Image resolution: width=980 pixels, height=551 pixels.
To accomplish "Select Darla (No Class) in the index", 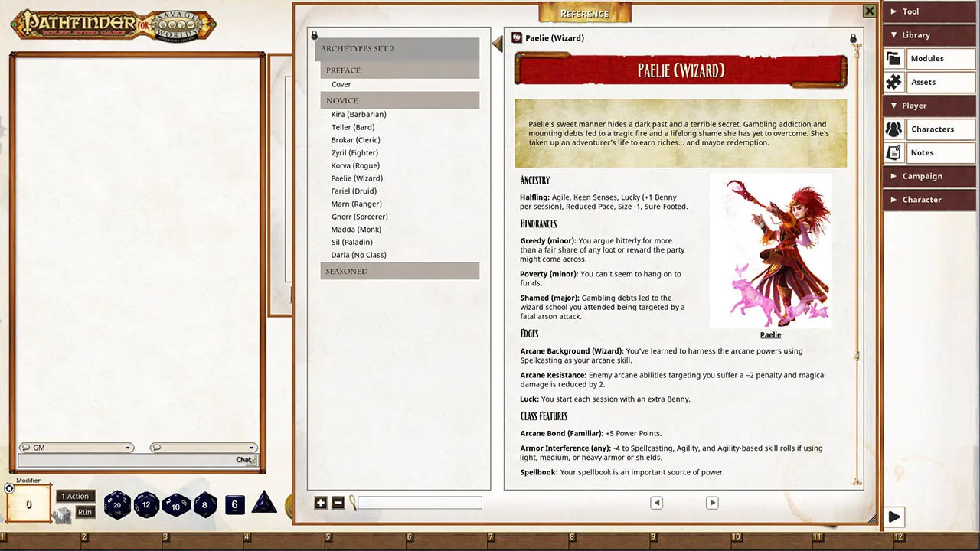I will click(x=359, y=255).
